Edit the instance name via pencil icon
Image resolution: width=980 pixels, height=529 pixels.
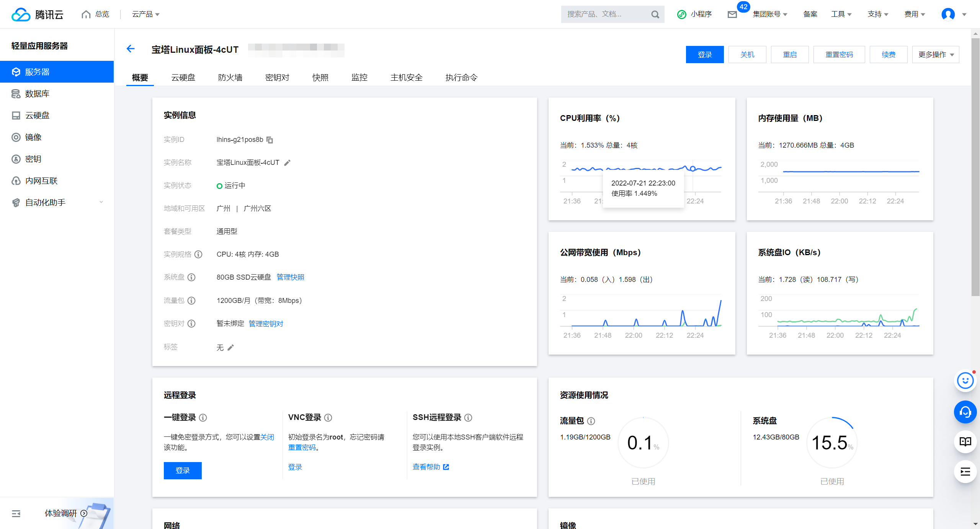pyautogui.click(x=287, y=163)
